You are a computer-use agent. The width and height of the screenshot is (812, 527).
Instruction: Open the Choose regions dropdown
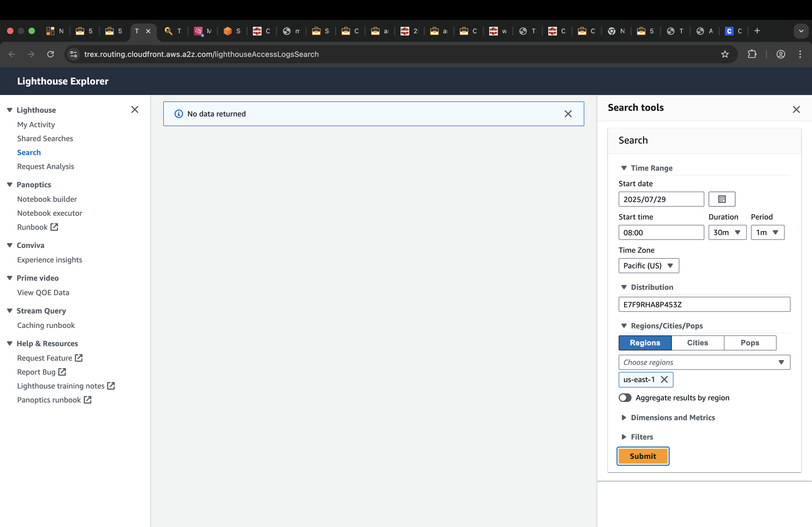coord(704,362)
